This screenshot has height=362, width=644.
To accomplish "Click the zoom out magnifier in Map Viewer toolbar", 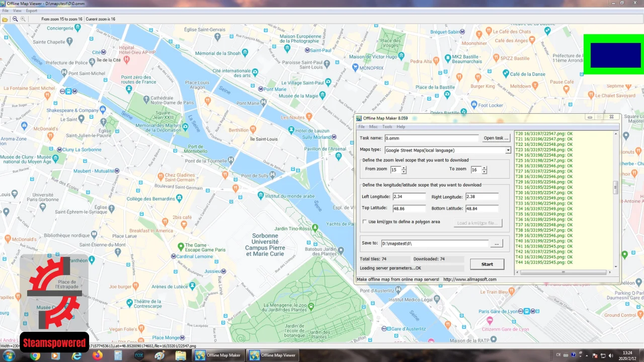I will coord(15,19).
